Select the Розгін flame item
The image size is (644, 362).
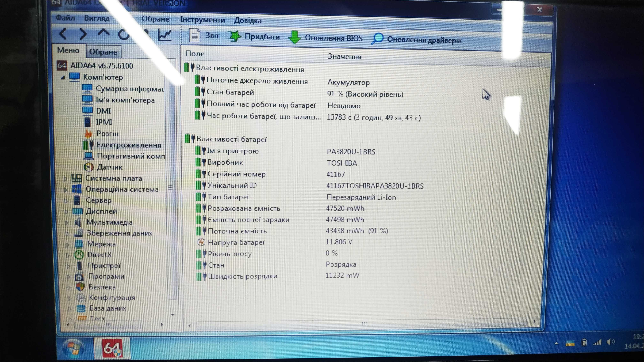click(101, 133)
